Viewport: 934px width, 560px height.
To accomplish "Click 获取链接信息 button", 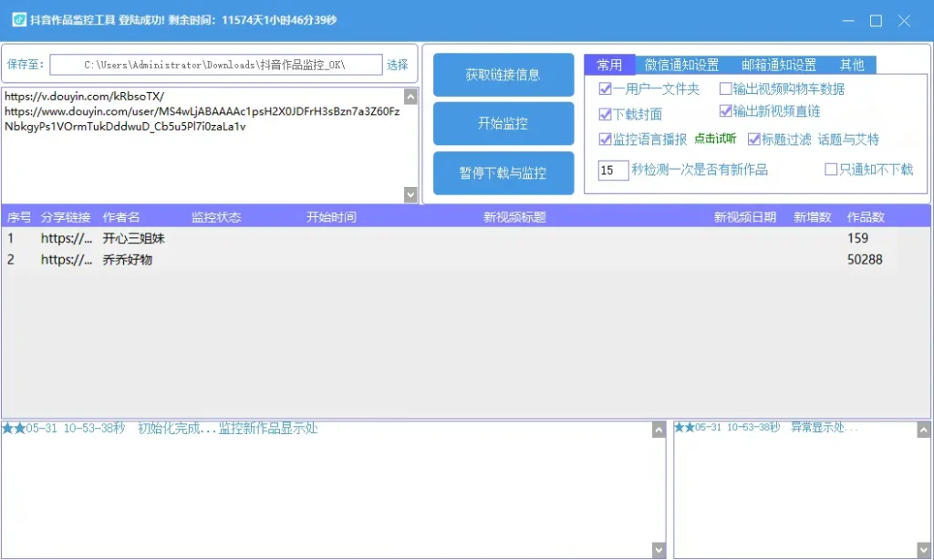I will (x=503, y=75).
